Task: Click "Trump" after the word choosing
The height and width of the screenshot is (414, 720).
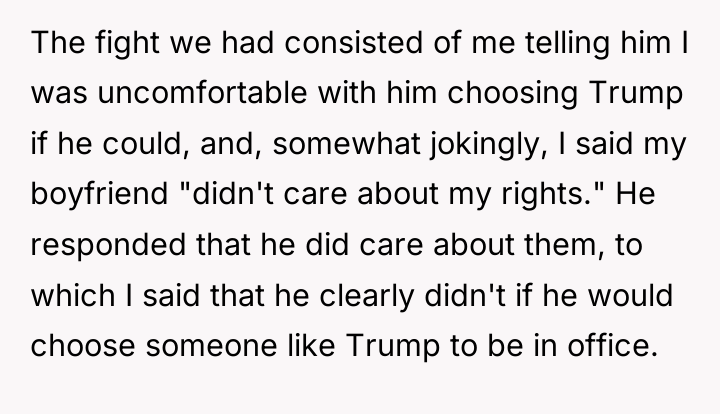Action: 636,94
